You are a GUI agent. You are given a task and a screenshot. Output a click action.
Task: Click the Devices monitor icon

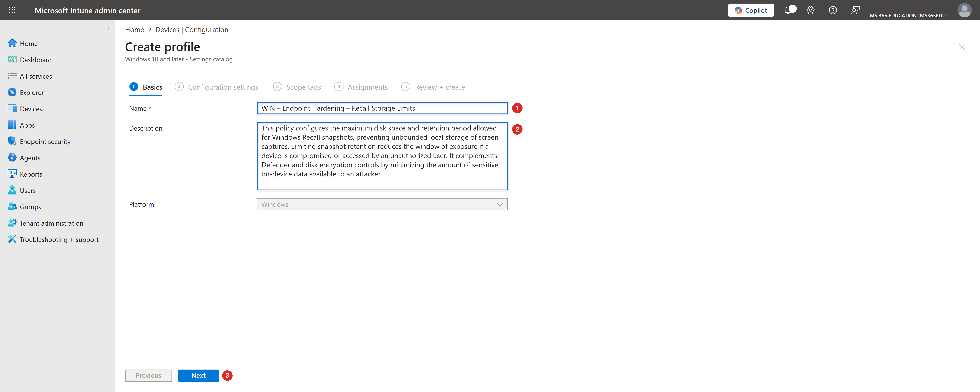(12, 109)
